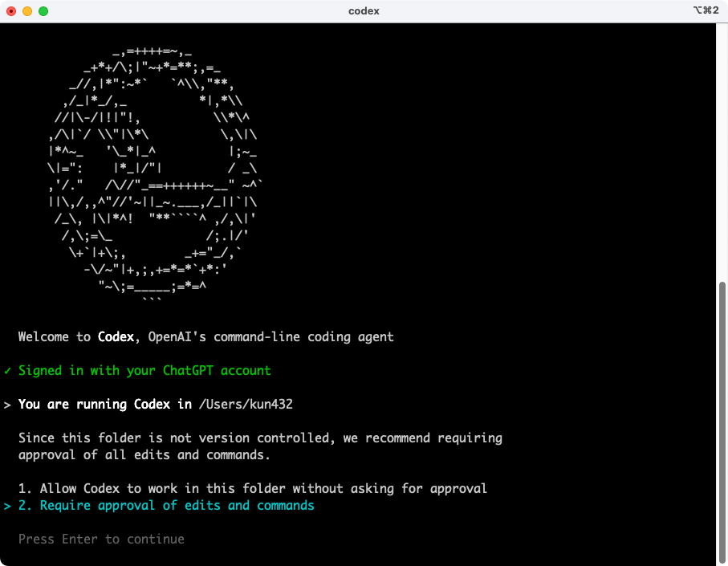Click the keyboard shortcut indicator in title bar

(706, 10)
